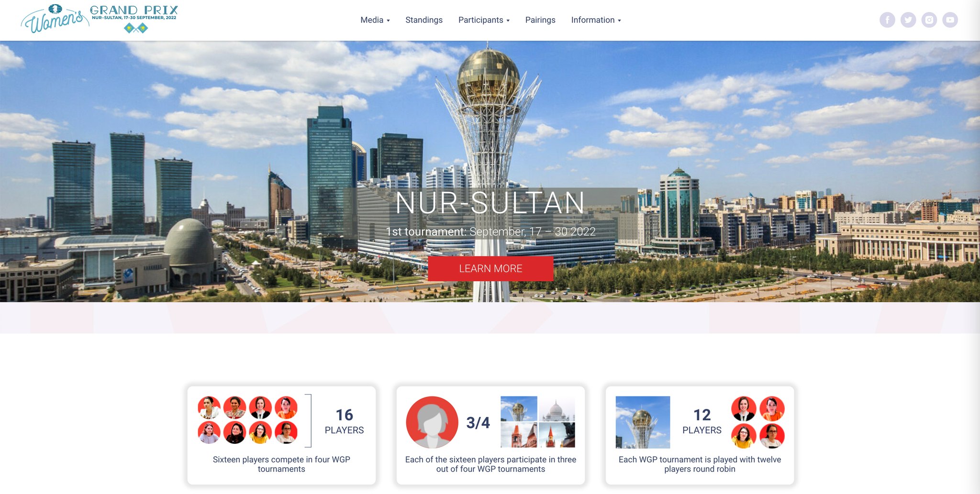Screen dimensions: 980x494
Task: Click the 3/4 fraction graphic
Action: pos(478,423)
